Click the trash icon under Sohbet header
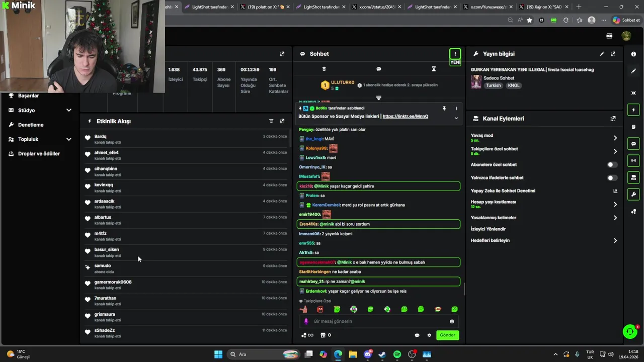Screen dimensions: 644x362 [324, 69]
